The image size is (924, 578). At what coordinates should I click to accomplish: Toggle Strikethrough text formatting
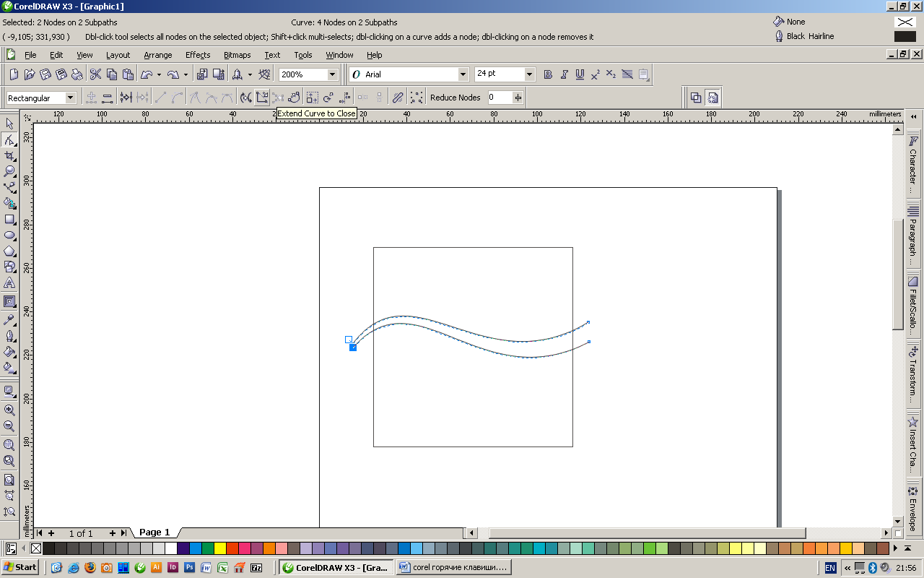(x=627, y=74)
